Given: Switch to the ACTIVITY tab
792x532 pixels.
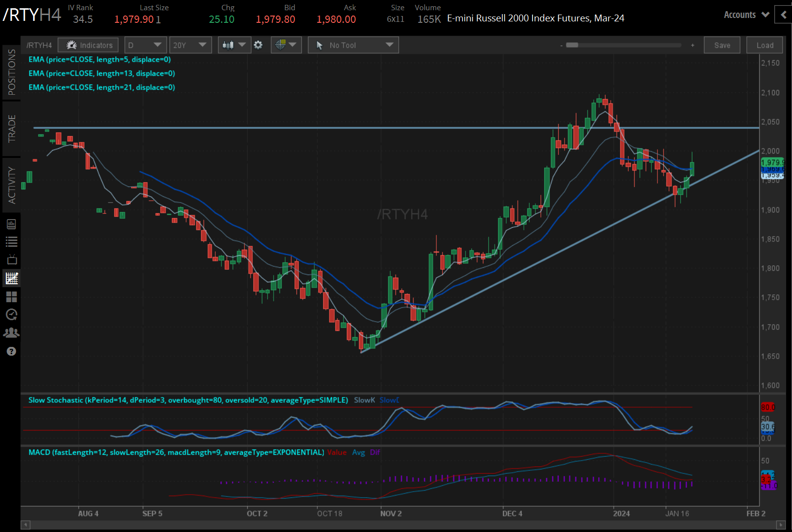Looking at the screenshot, I should click(12, 185).
